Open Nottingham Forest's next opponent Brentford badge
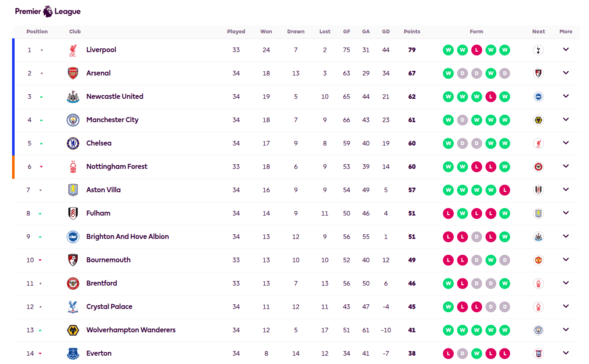The image size is (589, 364). point(538,167)
